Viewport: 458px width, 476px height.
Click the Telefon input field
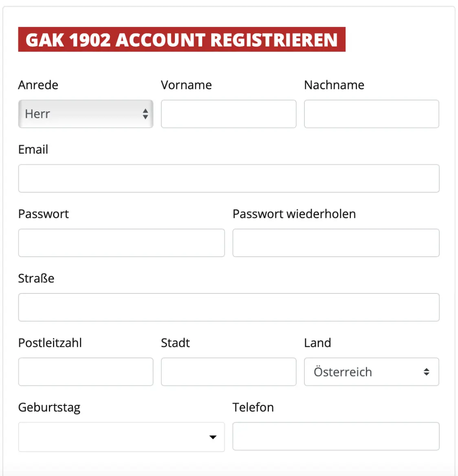(x=336, y=436)
